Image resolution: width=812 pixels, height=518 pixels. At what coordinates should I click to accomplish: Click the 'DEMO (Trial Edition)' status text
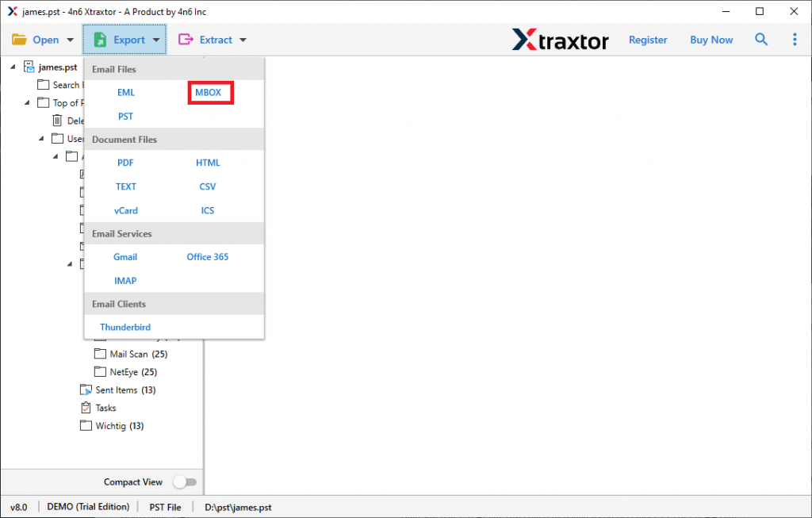88,507
